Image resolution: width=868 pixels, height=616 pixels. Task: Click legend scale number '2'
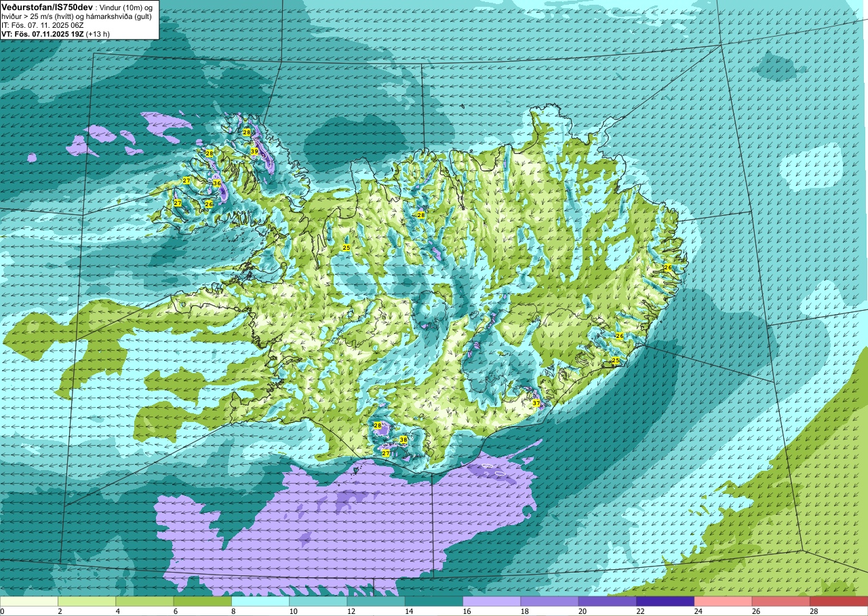[58, 611]
